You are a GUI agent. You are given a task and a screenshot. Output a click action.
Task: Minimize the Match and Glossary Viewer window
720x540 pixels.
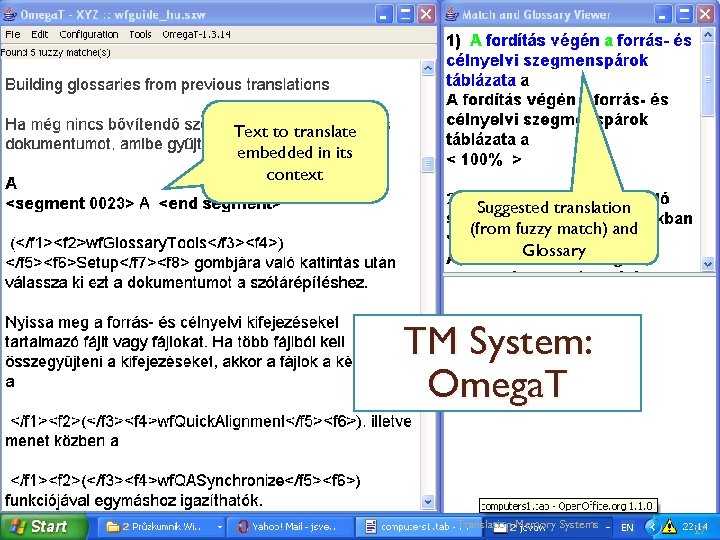(663, 14)
